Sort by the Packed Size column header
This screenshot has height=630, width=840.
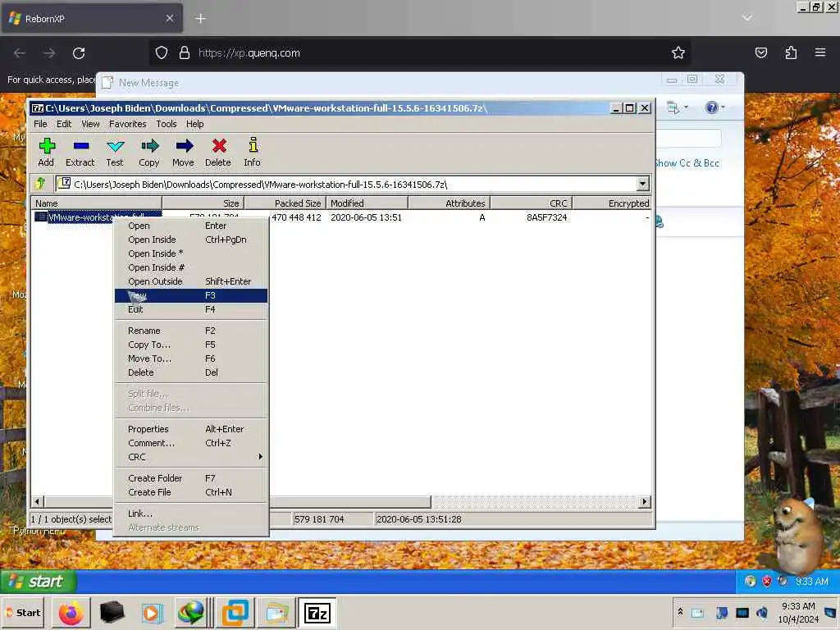[285, 203]
